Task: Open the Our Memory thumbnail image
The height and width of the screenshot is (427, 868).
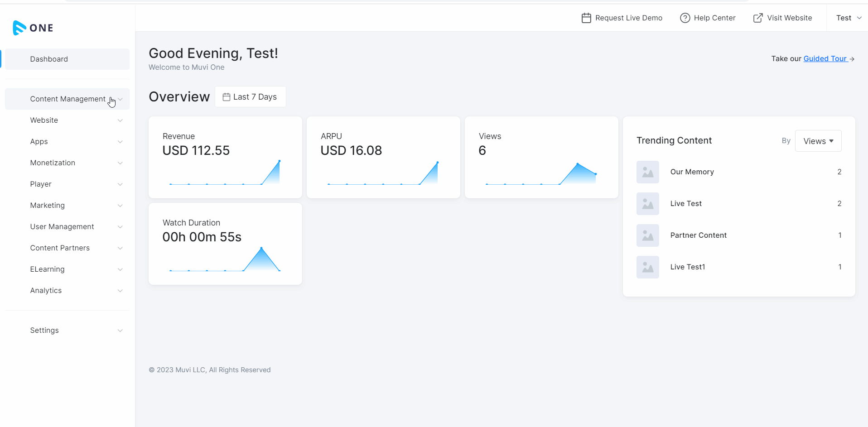Action: [647, 172]
